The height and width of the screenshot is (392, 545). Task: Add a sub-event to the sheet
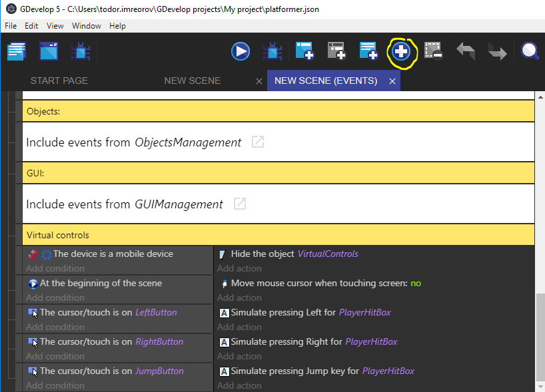tap(336, 51)
